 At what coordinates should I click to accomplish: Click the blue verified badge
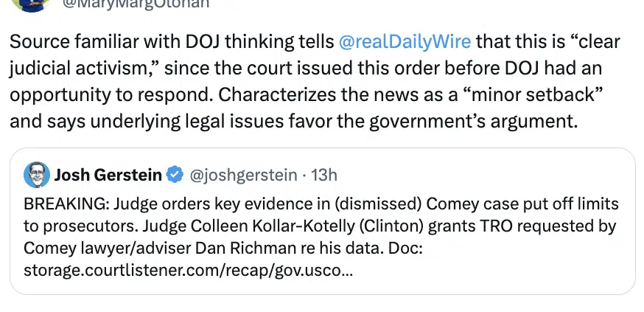coord(175,176)
